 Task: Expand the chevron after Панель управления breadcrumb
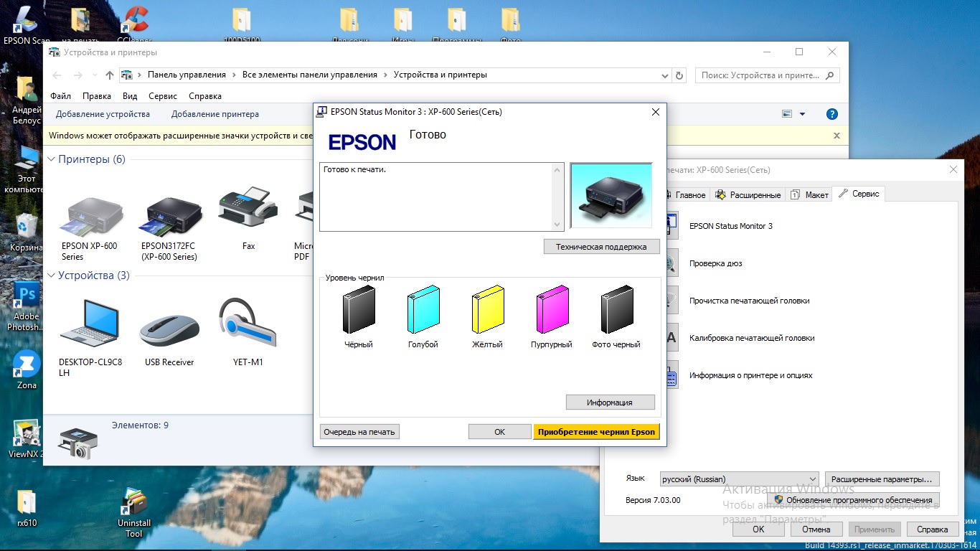(235, 75)
